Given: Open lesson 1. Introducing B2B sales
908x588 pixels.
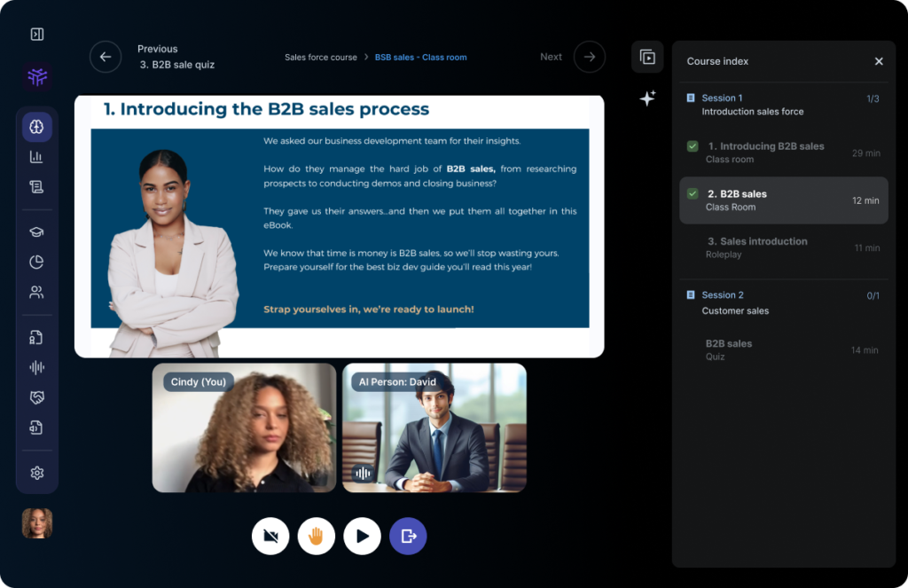Looking at the screenshot, I should [784, 153].
